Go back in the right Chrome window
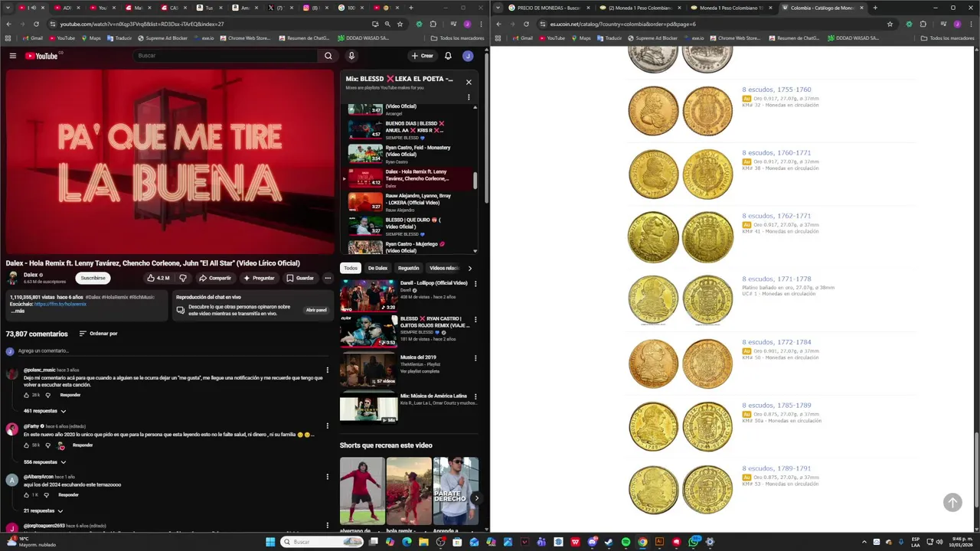Screen dimensions: 980x551 498,24
